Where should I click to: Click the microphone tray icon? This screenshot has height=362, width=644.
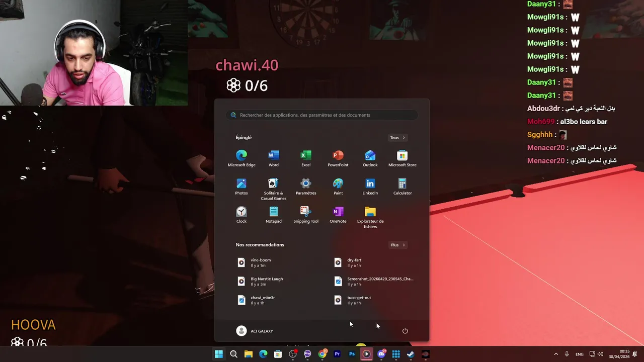567,354
